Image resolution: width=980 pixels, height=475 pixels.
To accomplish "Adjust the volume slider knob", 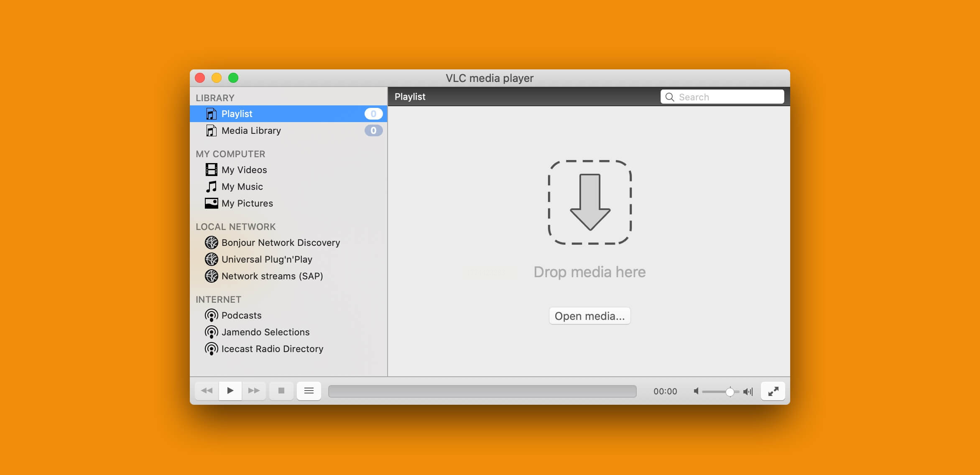I will tap(730, 391).
